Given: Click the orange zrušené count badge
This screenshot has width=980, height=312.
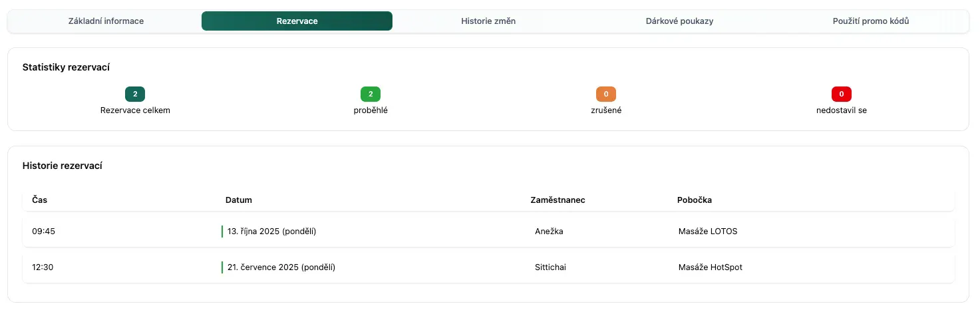Looking at the screenshot, I should 606,94.
